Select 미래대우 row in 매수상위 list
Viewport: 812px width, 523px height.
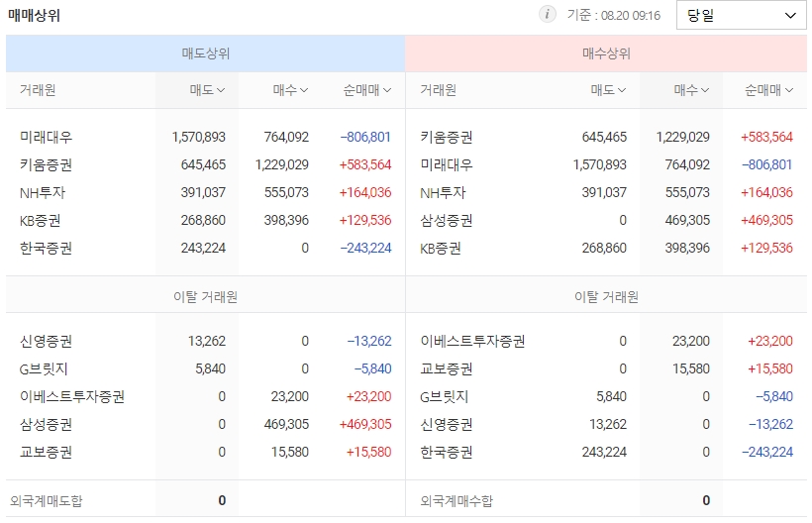(x=606, y=164)
